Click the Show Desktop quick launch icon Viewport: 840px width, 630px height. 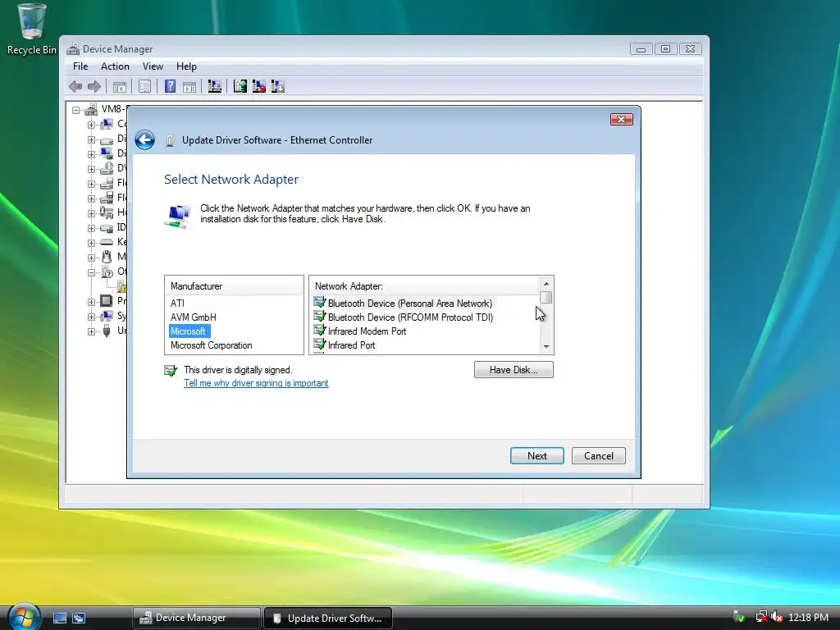pos(59,618)
